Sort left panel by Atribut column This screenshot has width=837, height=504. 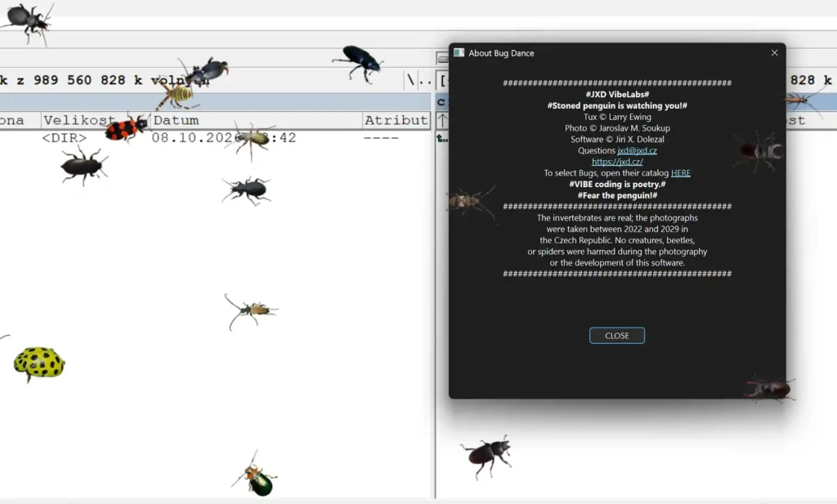pos(396,121)
